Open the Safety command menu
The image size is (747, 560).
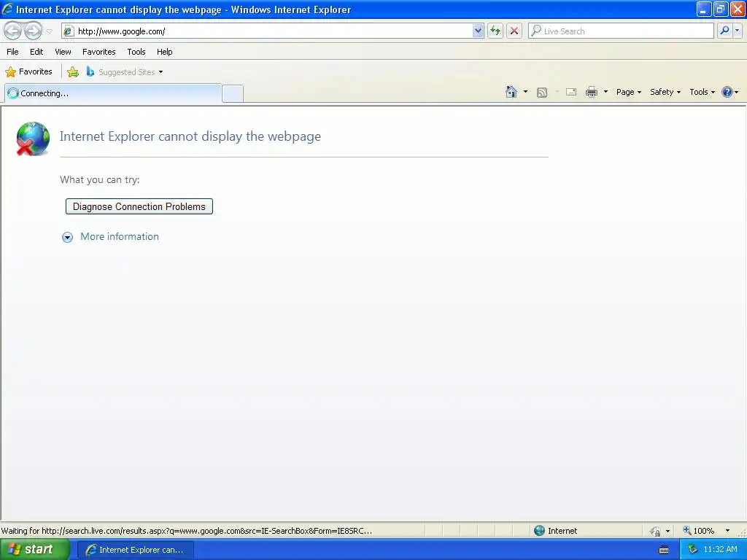tap(665, 92)
